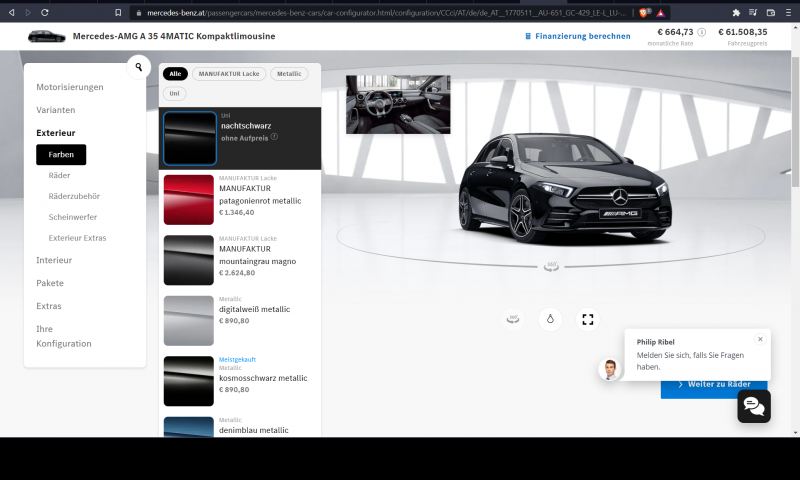Expand the Motorisierungen section
The width and height of the screenshot is (800, 480).
[x=69, y=87]
